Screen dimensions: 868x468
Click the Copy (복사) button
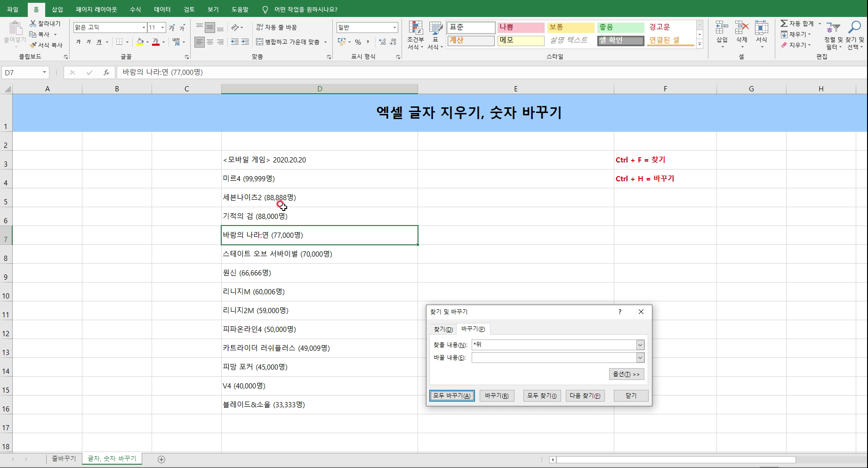40,34
